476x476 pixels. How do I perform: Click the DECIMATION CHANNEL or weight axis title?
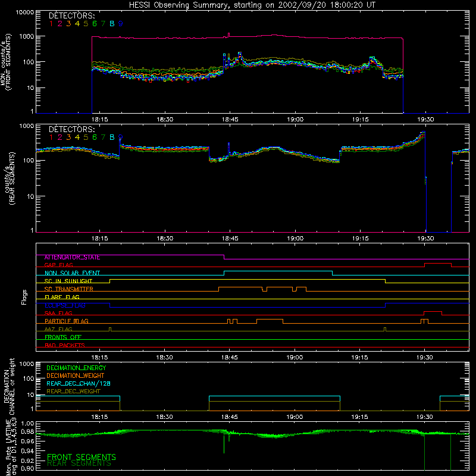coord(9,386)
